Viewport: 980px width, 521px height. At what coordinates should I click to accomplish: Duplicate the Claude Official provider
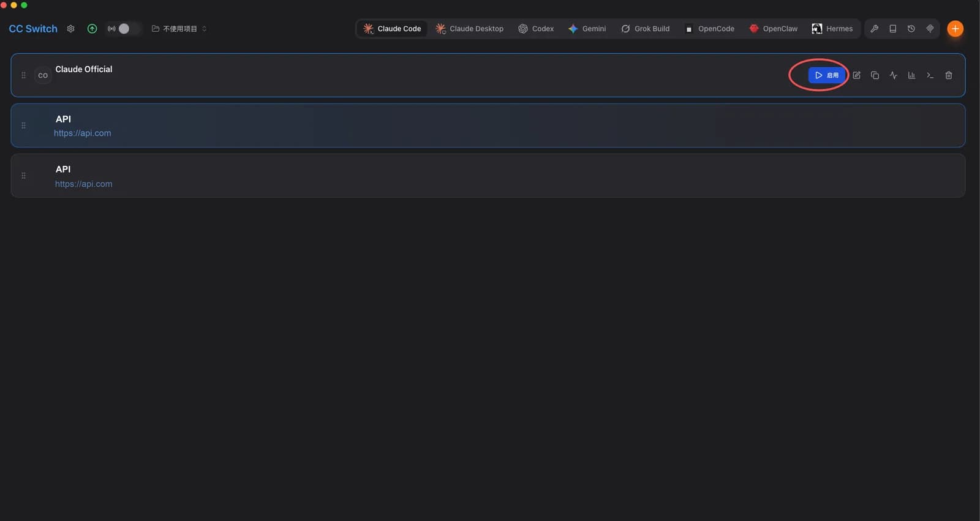pos(875,75)
